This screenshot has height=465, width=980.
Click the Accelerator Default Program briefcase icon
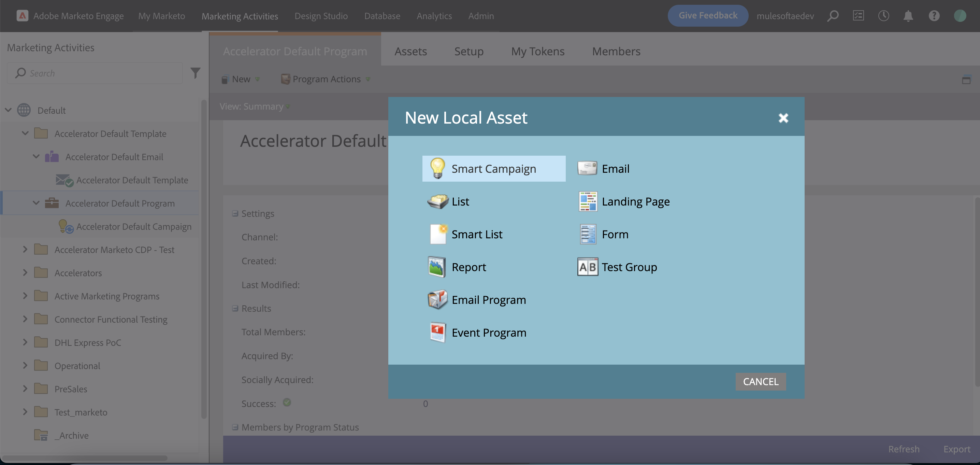(x=52, y=203)
